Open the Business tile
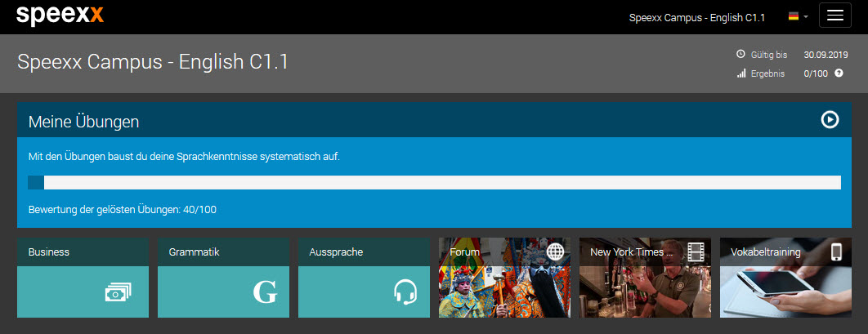 point(83,278)
